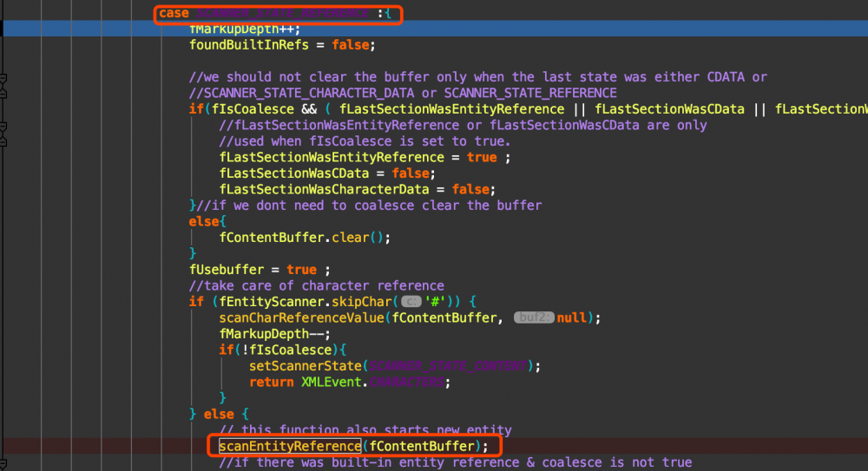Click the 'c:' parameter hint in skipChar
The image size is (868, 471).
pyautogui.click(x=411, y=302)
